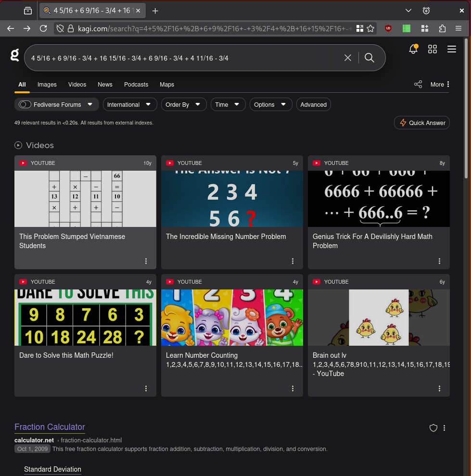Click the Kagi logo icon
471x476 pixels.
[x=15, y=55]
